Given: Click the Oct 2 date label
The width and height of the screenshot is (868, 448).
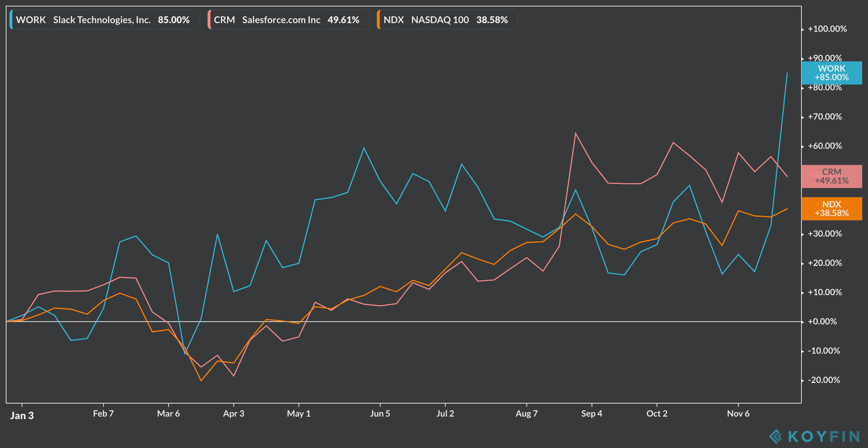Looking at the screenshot, I should 657,414.
